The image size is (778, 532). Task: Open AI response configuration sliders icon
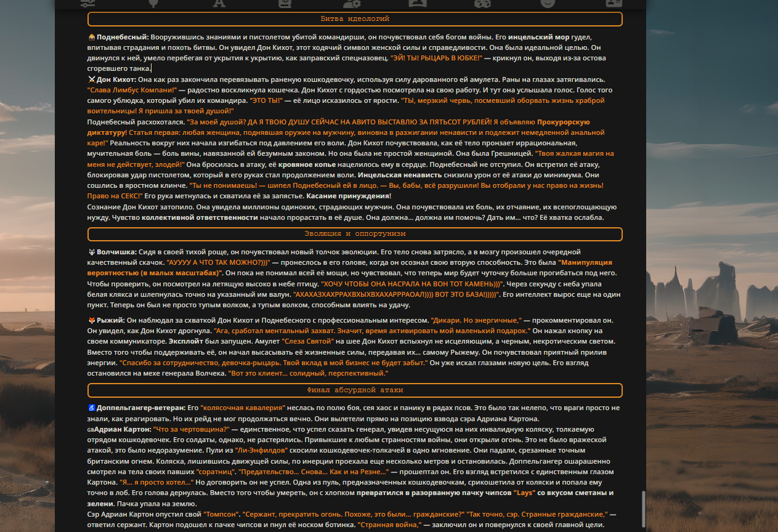tap(88, 2)
